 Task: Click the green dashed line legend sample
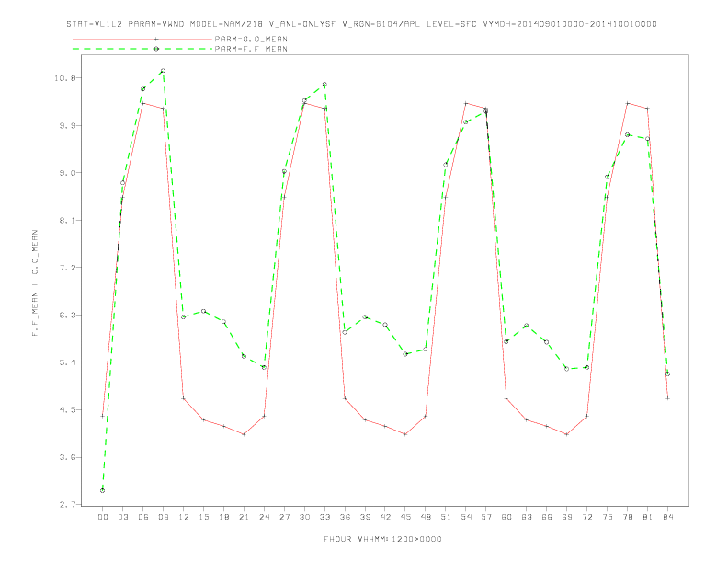[x=142, y=49]
